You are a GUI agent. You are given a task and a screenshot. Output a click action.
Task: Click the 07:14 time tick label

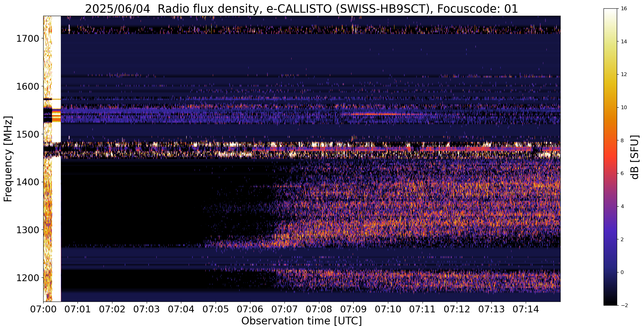[x=526, y=309]
